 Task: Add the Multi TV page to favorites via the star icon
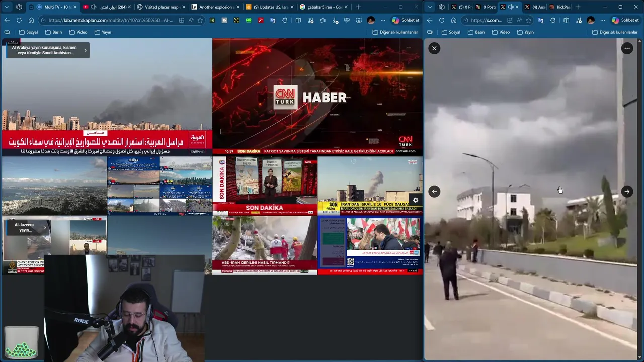(x=200, y=20)
